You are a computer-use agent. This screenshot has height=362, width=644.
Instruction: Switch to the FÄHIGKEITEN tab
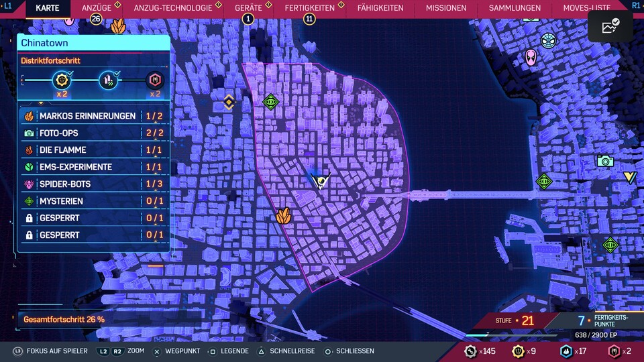tap(380, 8)
